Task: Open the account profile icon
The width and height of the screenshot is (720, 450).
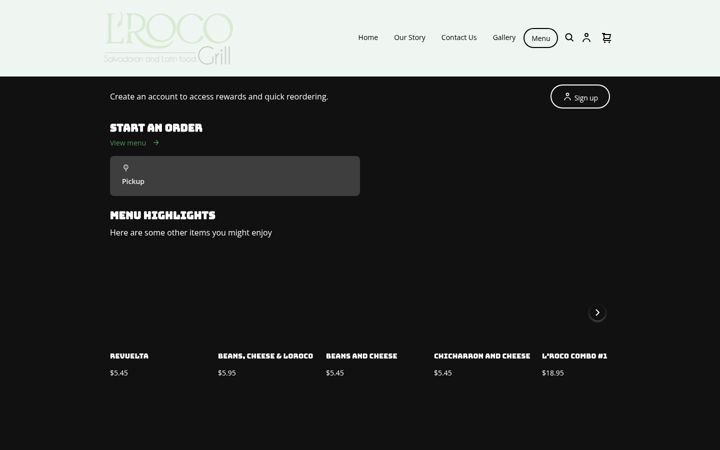Action: click(x=586, y=38)
